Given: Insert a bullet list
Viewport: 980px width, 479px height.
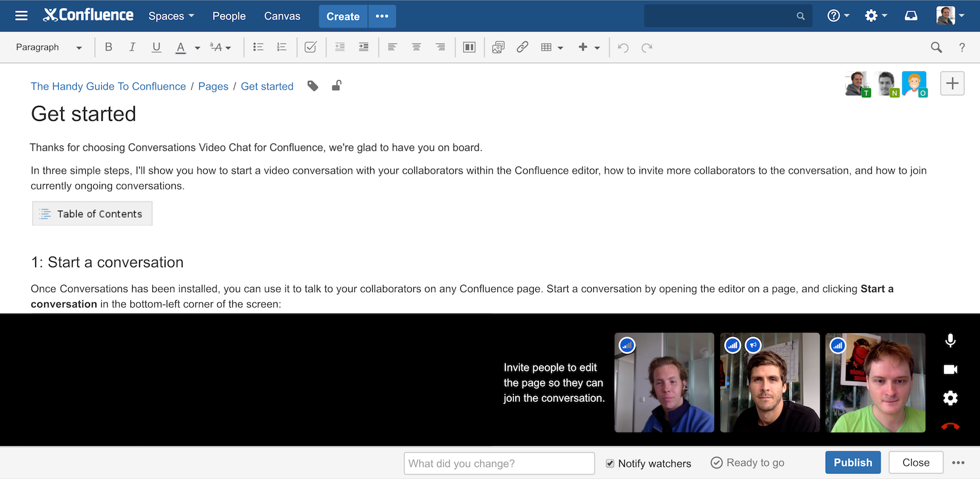Looking at the screenshot, I should click(x=258, y=47).
